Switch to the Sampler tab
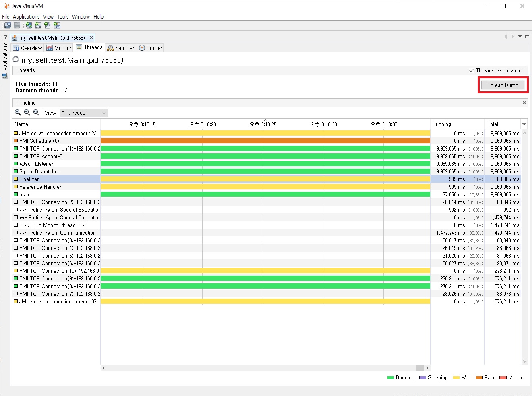The image size is (532, 396). pos(121,48)
